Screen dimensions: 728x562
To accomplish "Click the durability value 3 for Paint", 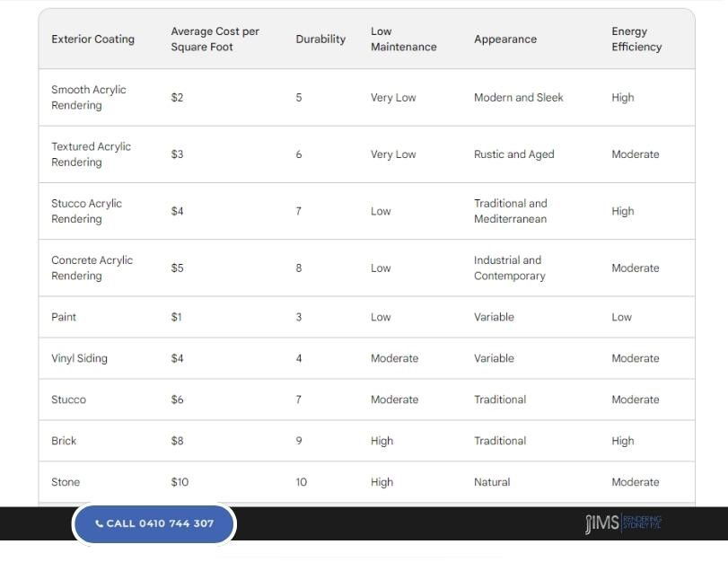I will (299, 317).
